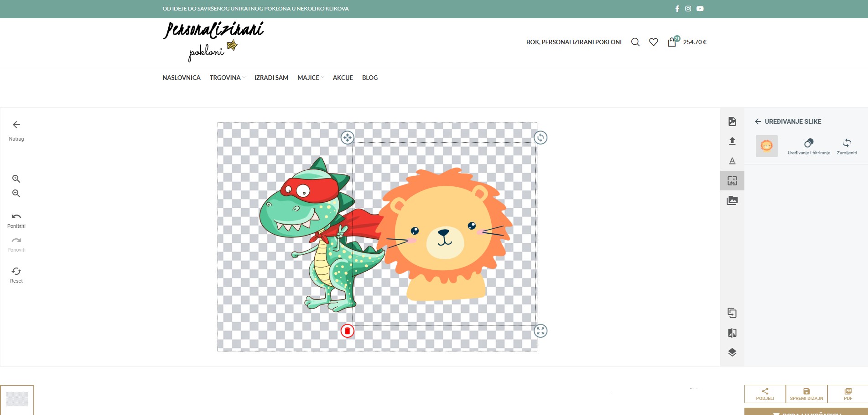Click the resize handle at selection corner
868x415 pixels.
[x=541, y=331]
